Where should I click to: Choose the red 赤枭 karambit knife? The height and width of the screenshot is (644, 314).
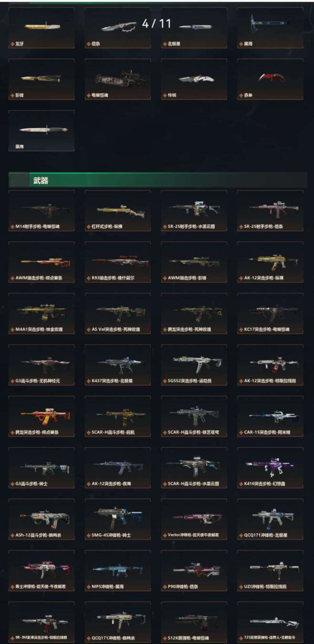click(x=270, y=79)
